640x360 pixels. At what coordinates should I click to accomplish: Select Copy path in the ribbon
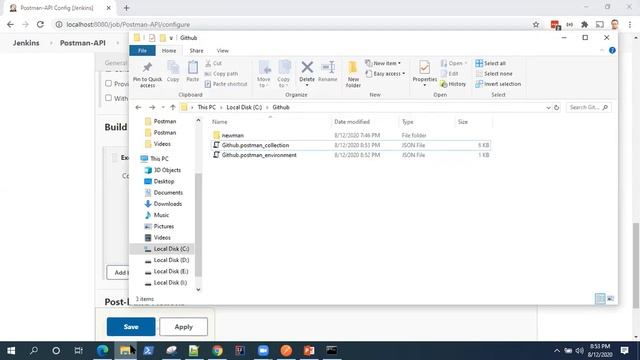tap(221, 73)
